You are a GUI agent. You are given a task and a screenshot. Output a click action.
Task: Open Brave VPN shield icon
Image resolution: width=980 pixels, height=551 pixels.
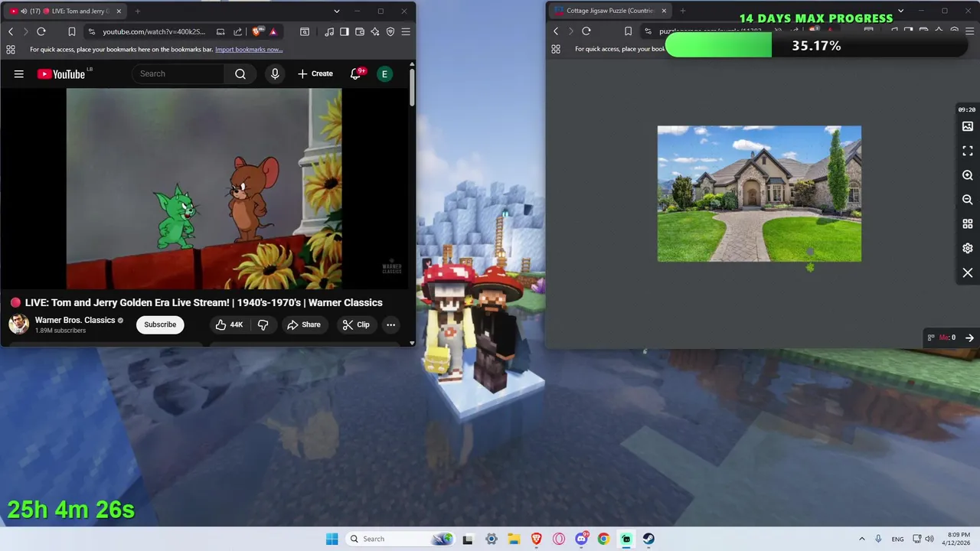pyautogui.click(x=390, y=31)
